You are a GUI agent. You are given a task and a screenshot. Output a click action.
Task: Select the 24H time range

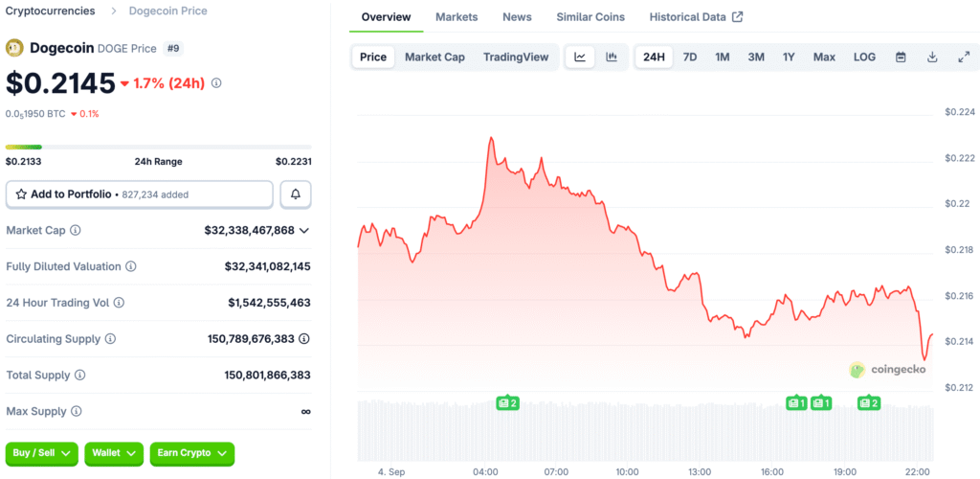point(654,57)
